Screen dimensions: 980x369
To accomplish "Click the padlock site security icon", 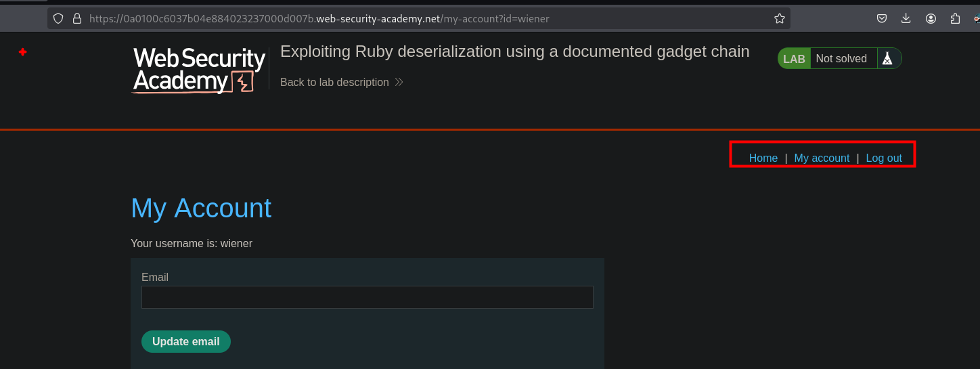I will (x=76, y=18).
